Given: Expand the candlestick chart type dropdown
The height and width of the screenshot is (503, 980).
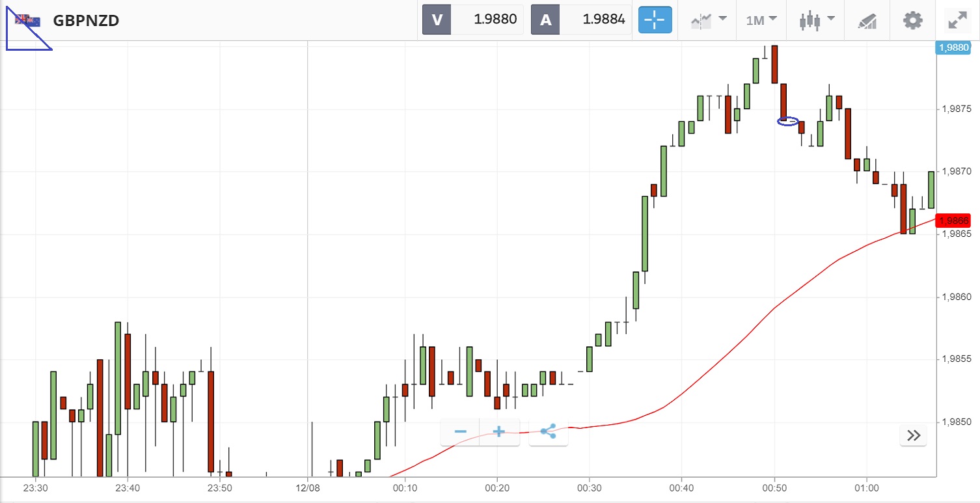Looking at the screenshot, I should pos(817,20).
